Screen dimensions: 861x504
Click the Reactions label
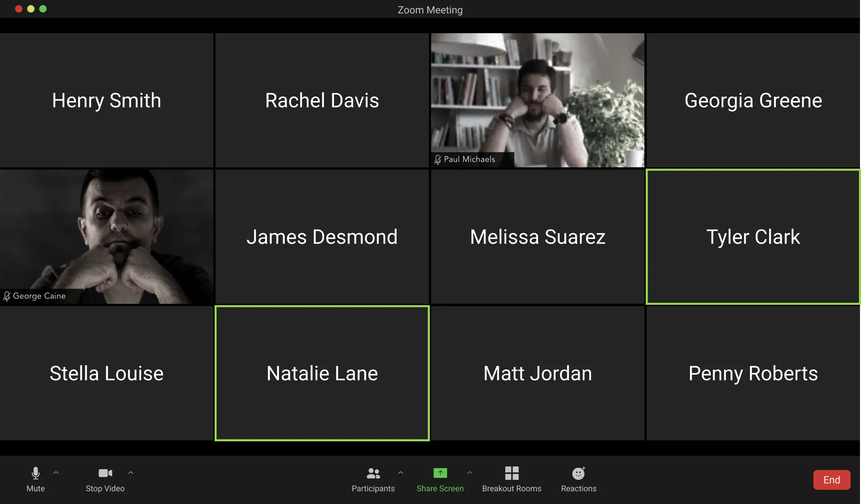pyautogui.click(x=578, y=489)
